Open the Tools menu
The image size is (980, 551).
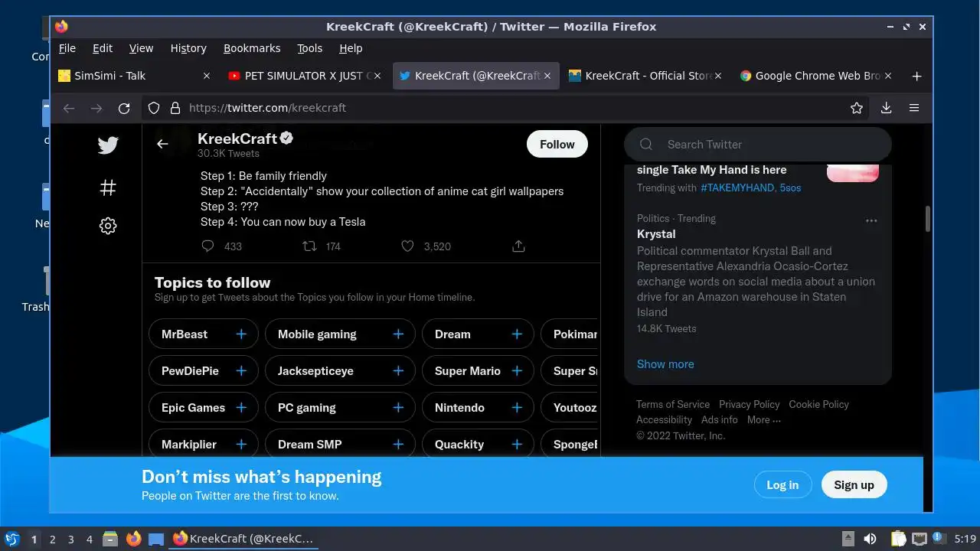click(x=310, y=48)
